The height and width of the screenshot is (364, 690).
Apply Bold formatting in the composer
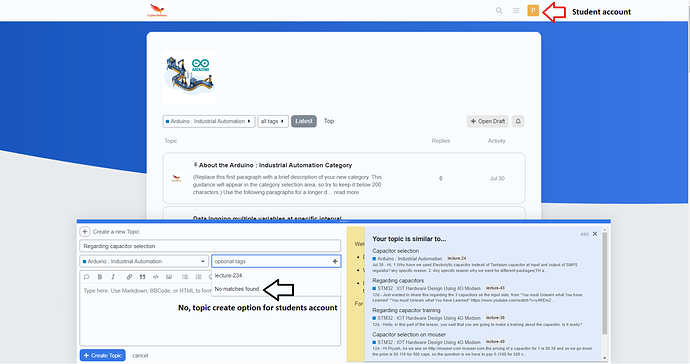(x=100, y=277)
